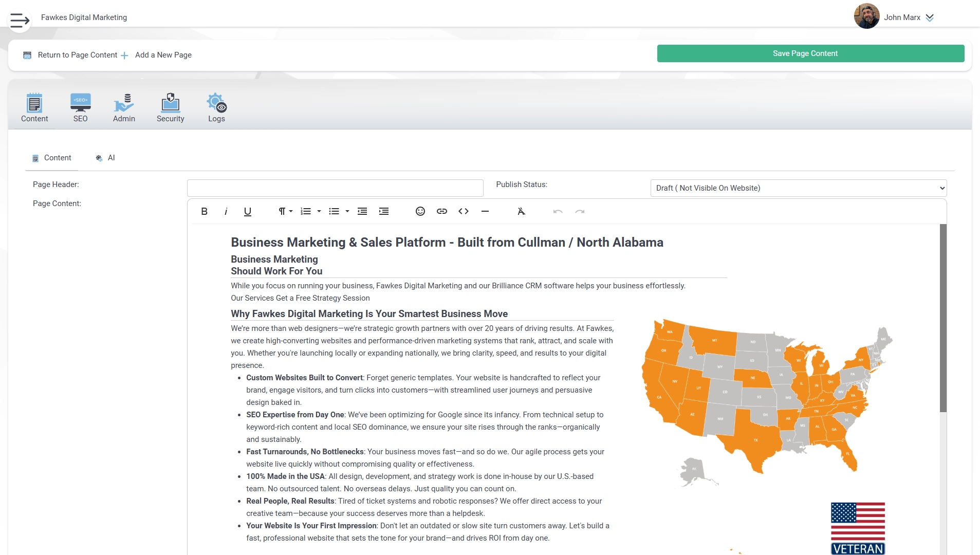Open the emoticon picker
Image resolution: width=980 pixels, height=555 pixels.
[420, 211]
